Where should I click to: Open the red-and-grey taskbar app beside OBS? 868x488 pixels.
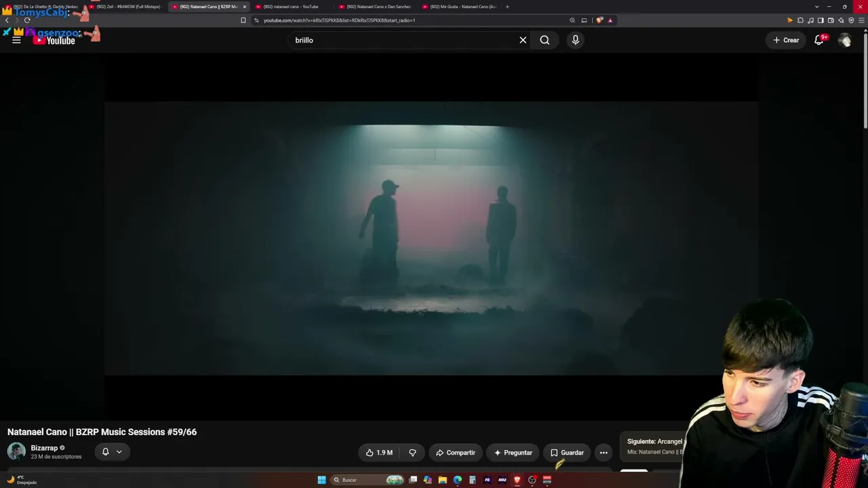[x=547, y=480]
